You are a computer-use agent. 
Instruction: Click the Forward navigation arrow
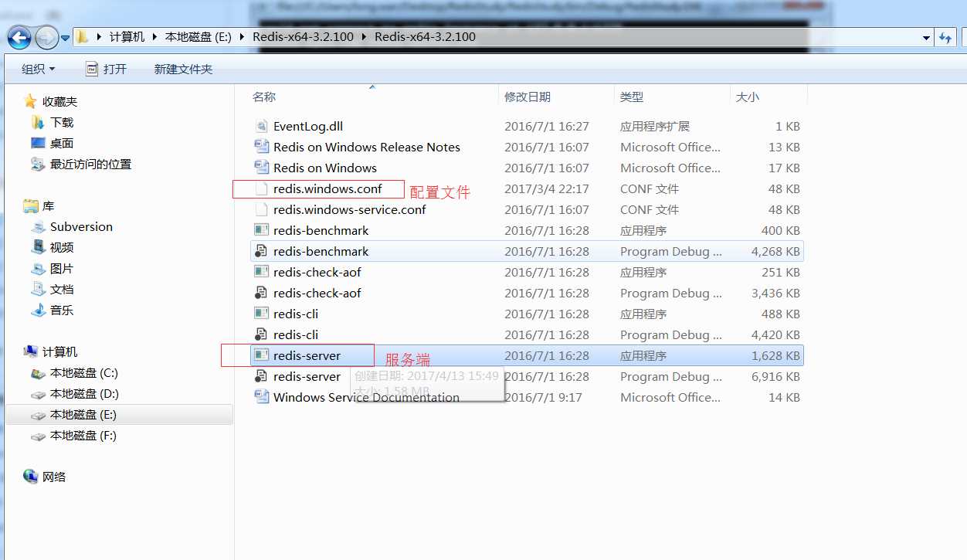coord(46,36)
